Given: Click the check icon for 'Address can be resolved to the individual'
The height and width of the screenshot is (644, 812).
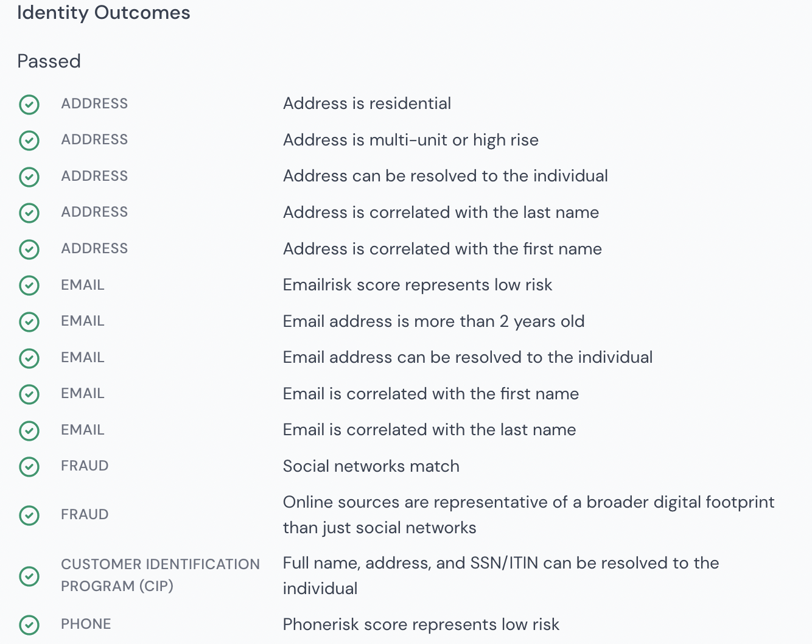Looking at the screenshot, I should click(x=29, y=177).
